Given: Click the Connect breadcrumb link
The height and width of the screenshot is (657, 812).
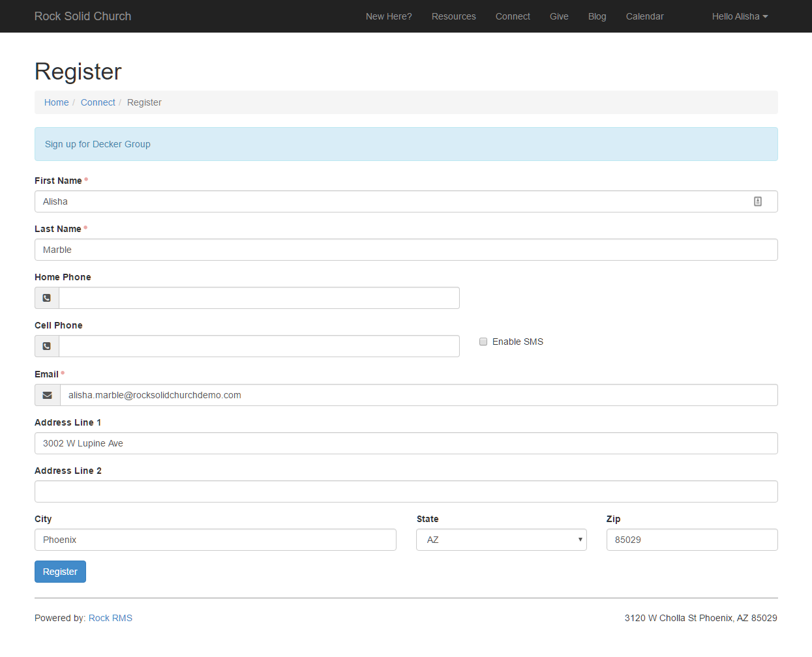Looking at the screenshot, I should pyautogui.click(x=98, y=102).
